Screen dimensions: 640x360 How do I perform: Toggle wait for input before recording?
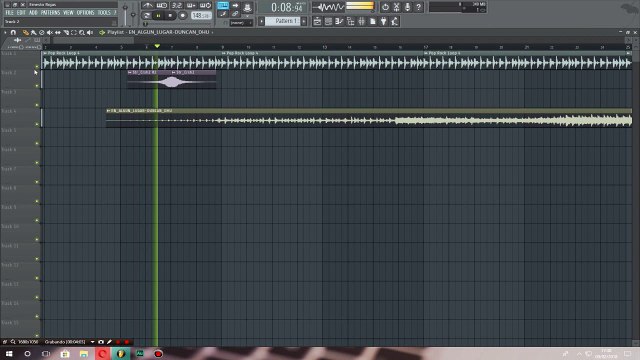click(x=162, y=5)
